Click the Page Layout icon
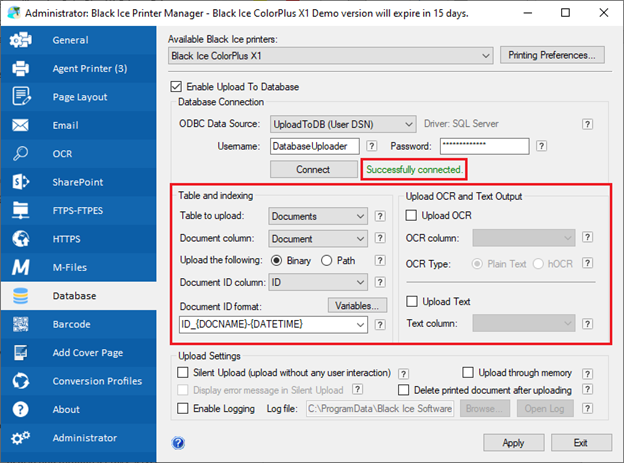 pyautogui.click(x=21, y=96)
